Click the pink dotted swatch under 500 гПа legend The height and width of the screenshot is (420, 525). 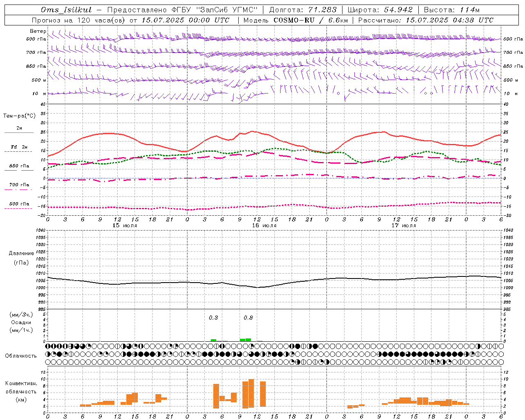coord(18,208)
